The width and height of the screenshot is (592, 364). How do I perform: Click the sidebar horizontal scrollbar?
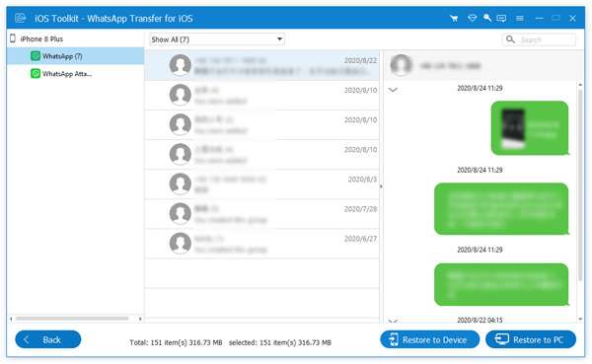(x=72, y=319)
